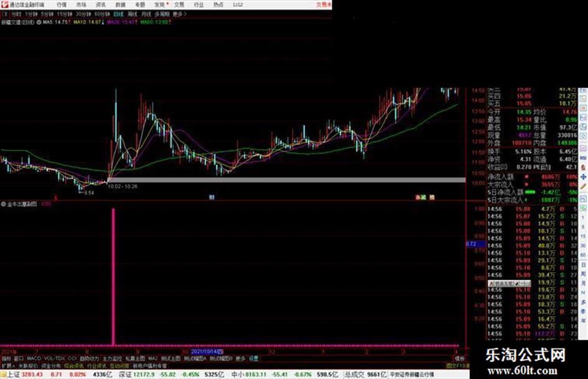588x379 pixels.
Task: Click the 中小 index value in status bar
Action: pyautogui.click(x=256, y=375)
